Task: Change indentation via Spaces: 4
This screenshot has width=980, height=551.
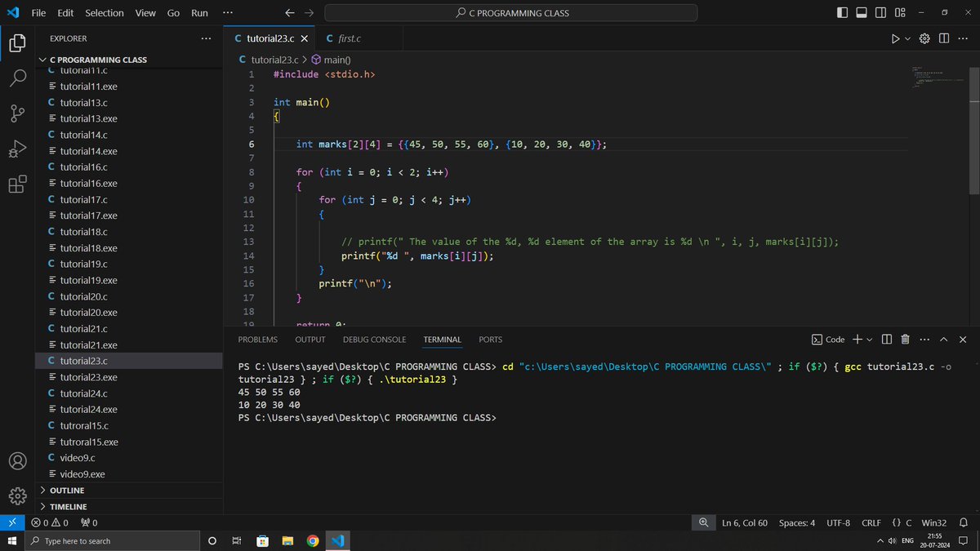Action: (797, 522)
